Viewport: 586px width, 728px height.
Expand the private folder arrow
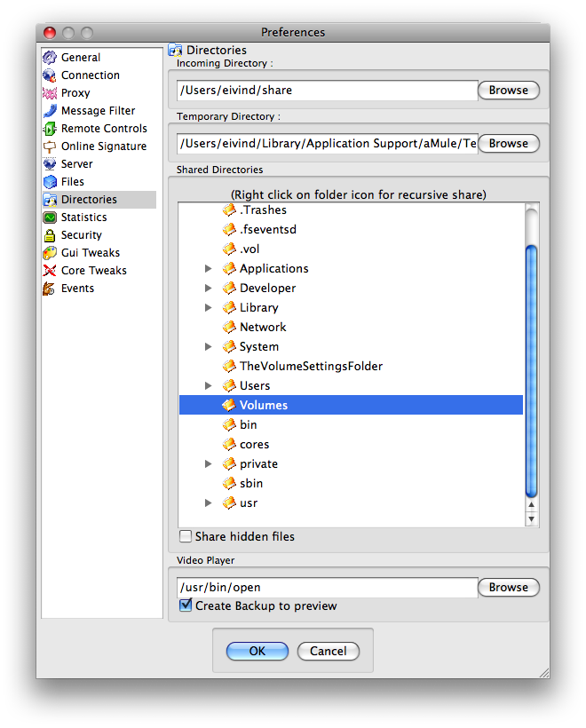[209, 463]
